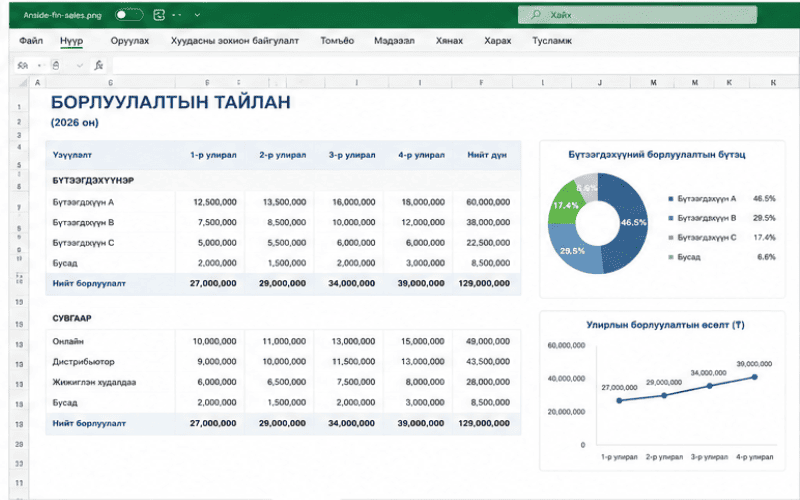
Task: Click the Тусламж tab
Action: pyautogui.click(x=552, y=40)
